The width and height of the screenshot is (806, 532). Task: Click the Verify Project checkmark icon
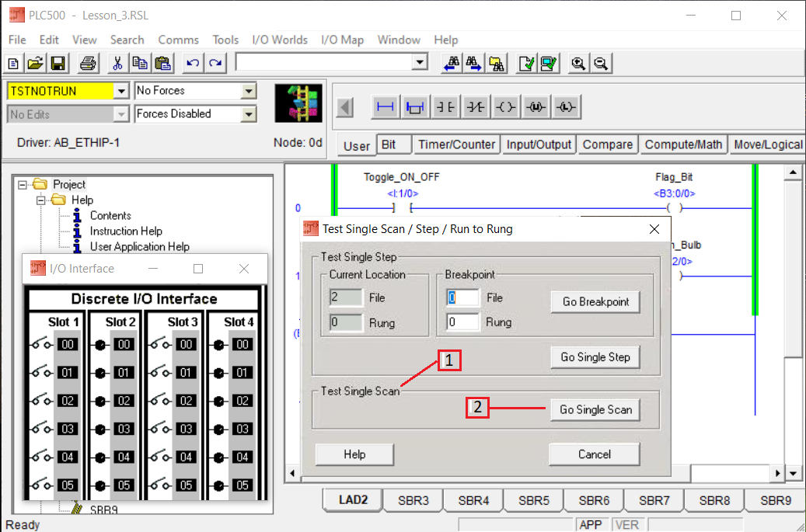549,63
